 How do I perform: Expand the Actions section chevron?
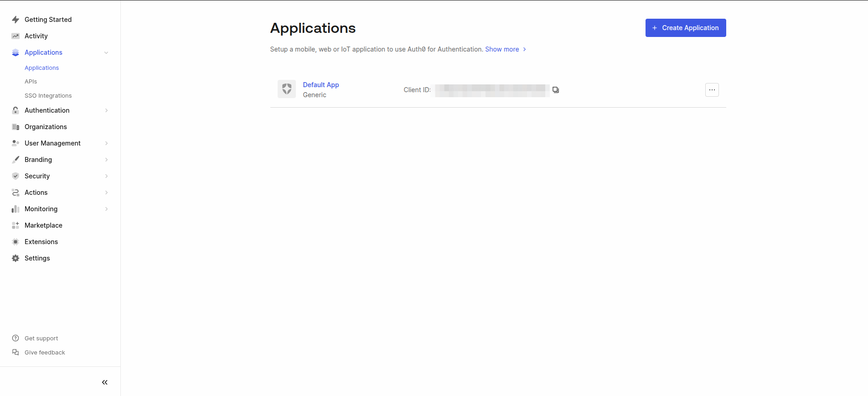(106, 193)
